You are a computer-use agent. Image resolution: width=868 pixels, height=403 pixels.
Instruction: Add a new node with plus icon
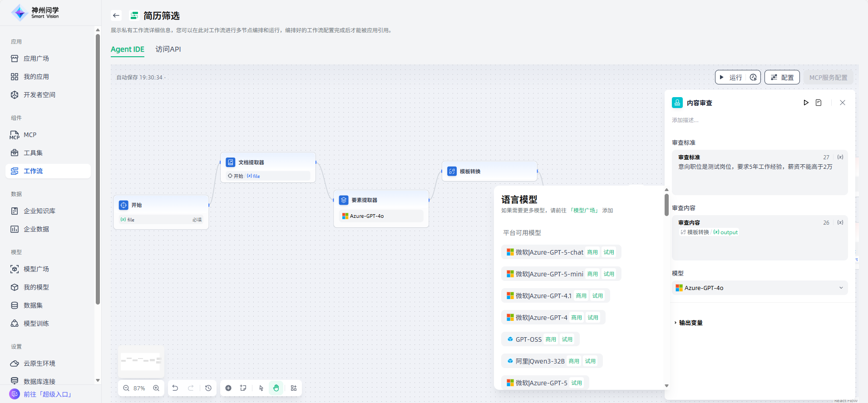(x=228, y=388)
